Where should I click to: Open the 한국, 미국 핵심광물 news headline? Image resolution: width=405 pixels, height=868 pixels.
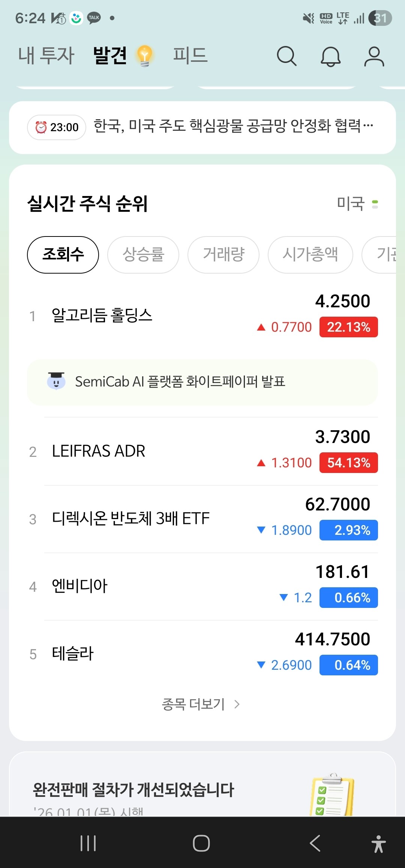[x=232, y=126]
